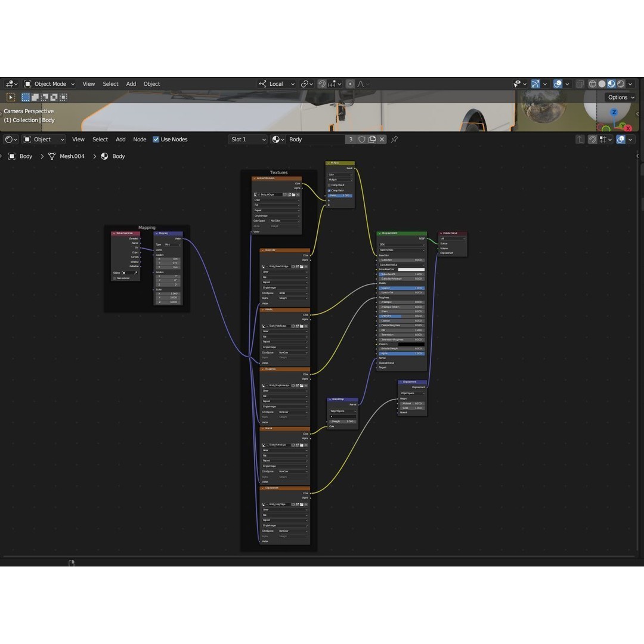Viewport: 644px width, 644px height.
Task: Open the Slot 1 dropdown
Action: tap(247, 139)
